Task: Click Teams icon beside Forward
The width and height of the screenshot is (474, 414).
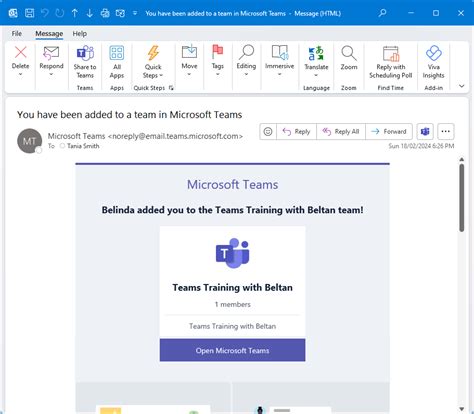Action: 425,131
